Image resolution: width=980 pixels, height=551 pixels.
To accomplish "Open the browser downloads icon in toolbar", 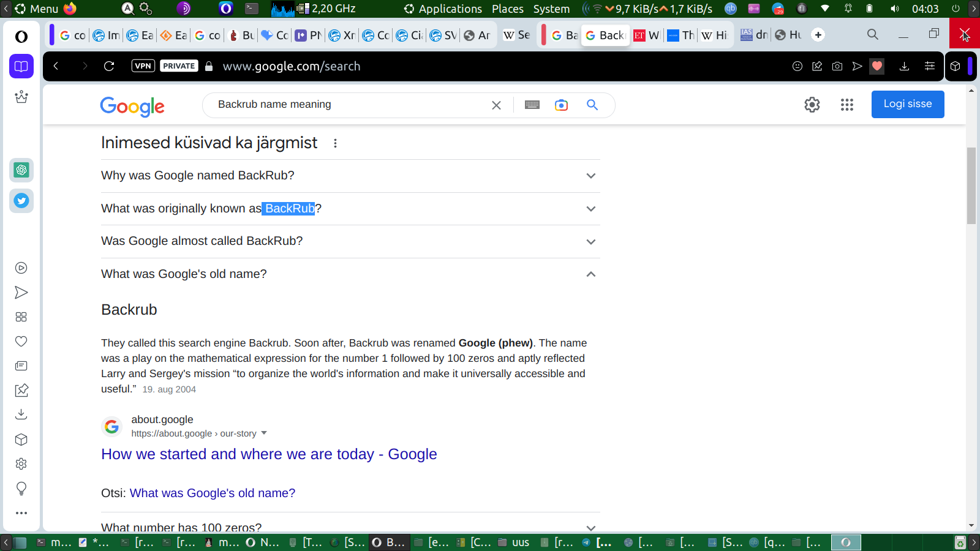I will pyautogui.click(x=904, y=66).
